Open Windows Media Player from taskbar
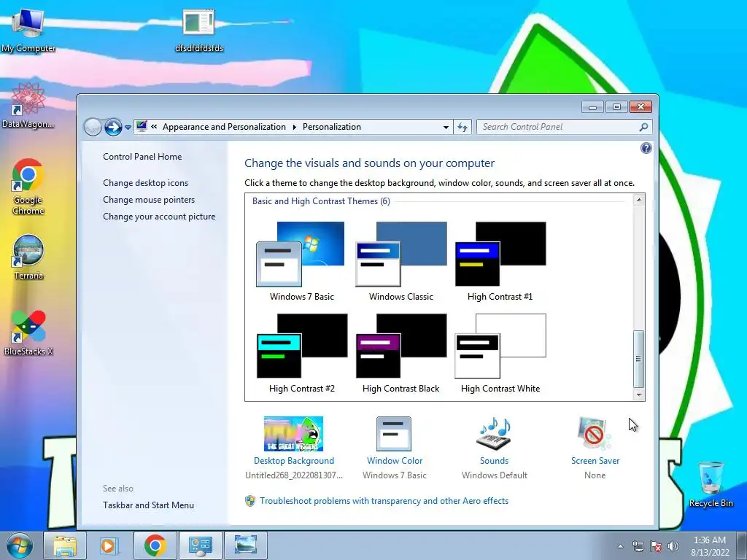This screenshot has width=747, height=560. [109, 545]
